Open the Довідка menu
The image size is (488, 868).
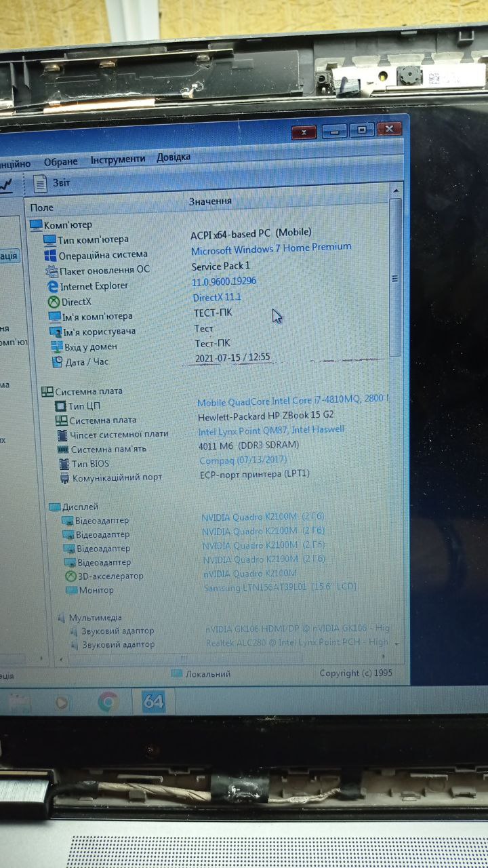pos(174,157)
